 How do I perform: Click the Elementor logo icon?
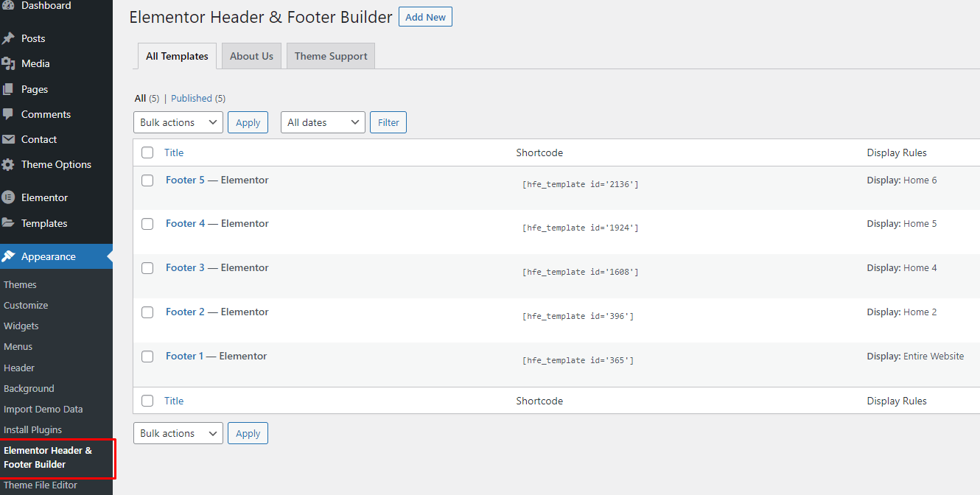pos(8,197)
